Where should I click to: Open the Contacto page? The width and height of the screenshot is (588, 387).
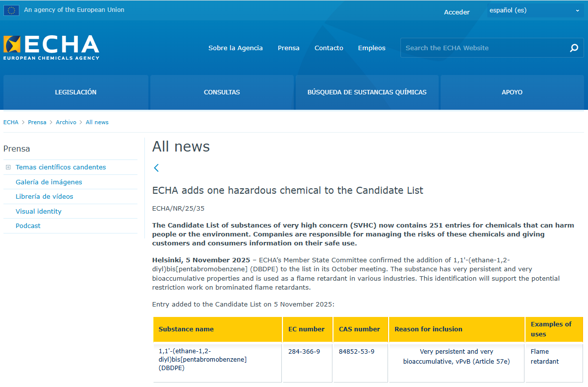pos(328,48)
